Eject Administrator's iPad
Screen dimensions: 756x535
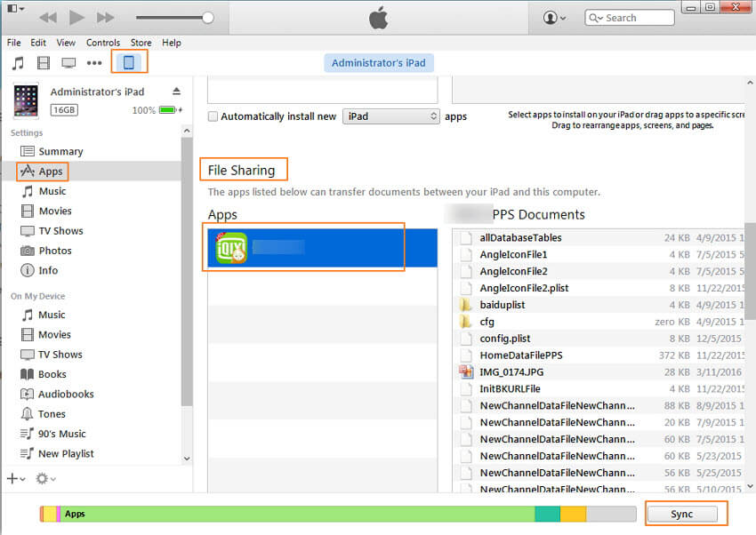point(176,92)
